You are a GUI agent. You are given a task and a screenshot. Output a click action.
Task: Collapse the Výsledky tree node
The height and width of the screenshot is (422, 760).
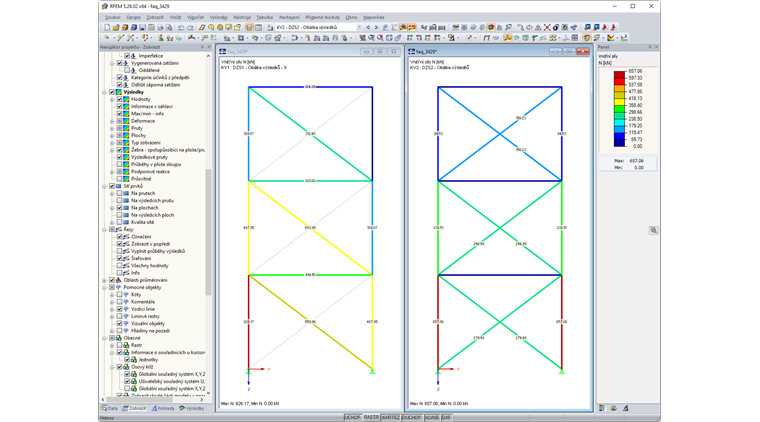pyautogui.click(x=104, y=92)
